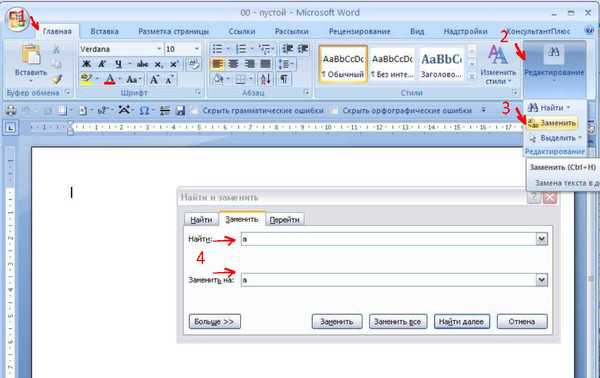Justify text with the justify alignment icon
This screenshot has height=378, width=600.
266,64
